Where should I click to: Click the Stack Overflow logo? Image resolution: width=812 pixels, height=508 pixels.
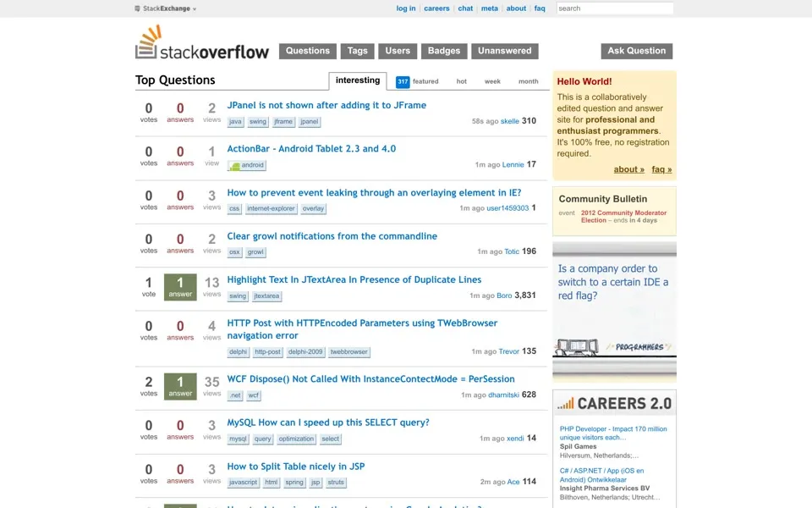coord(202,43)
